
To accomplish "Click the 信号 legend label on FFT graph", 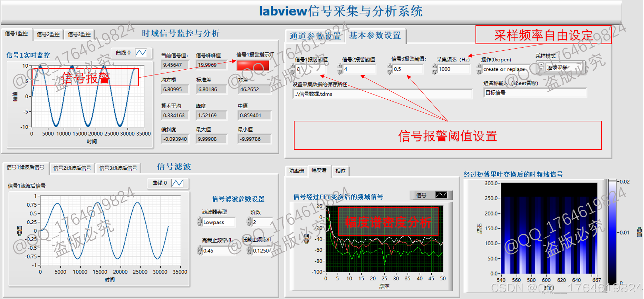I will coord(421,195).
